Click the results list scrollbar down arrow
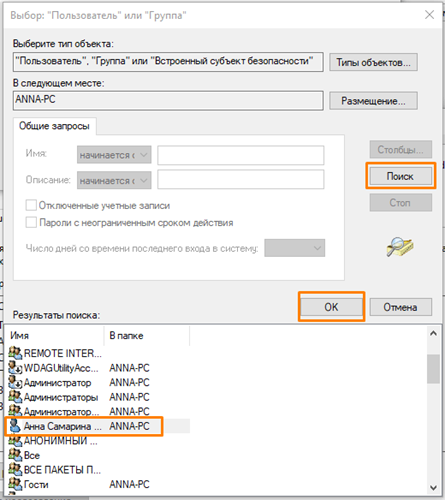Viewport: 445px width, 500px height. click(433, 488)
